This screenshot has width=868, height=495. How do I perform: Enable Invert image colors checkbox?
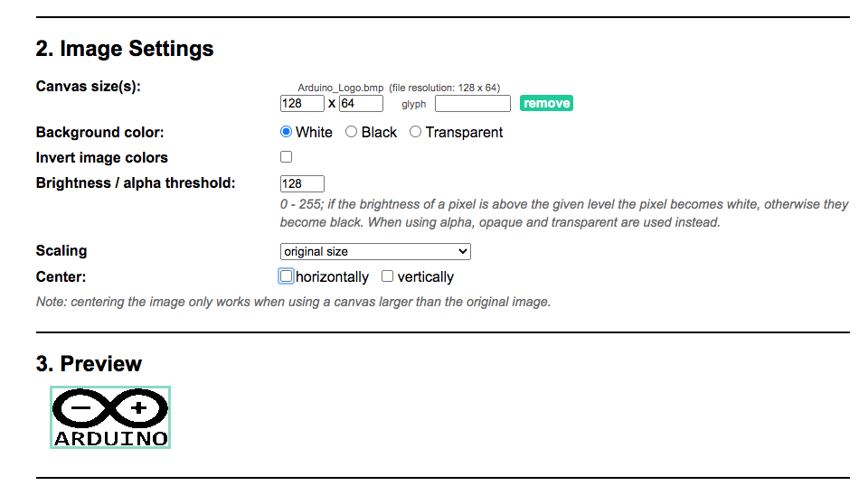[x=287, y=157]
